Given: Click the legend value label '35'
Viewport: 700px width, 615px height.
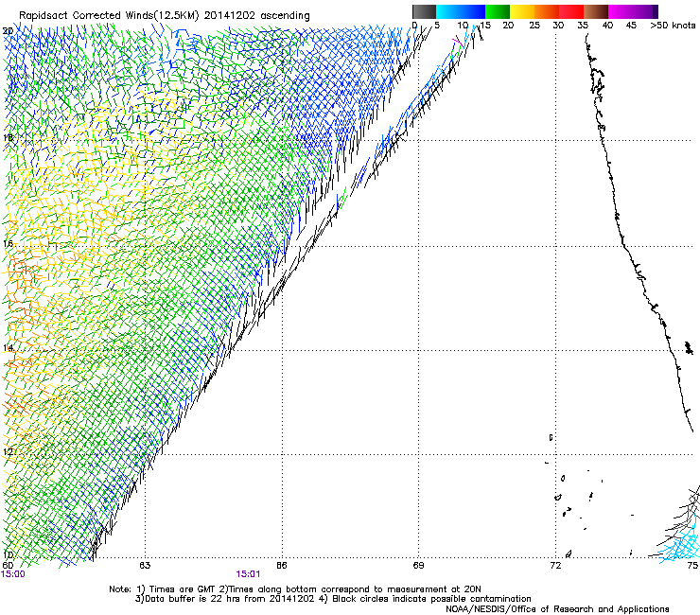Looking at the screenshot, I should [x=583, y=25].
